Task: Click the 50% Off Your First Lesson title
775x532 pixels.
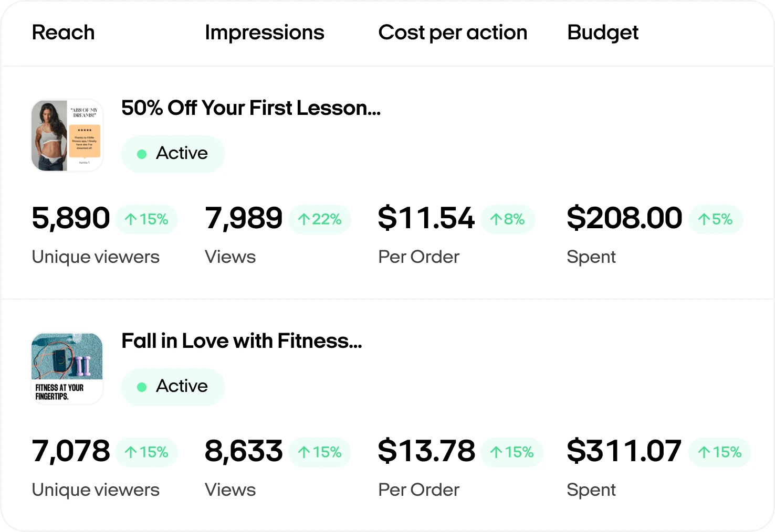Action: [251, 108]
